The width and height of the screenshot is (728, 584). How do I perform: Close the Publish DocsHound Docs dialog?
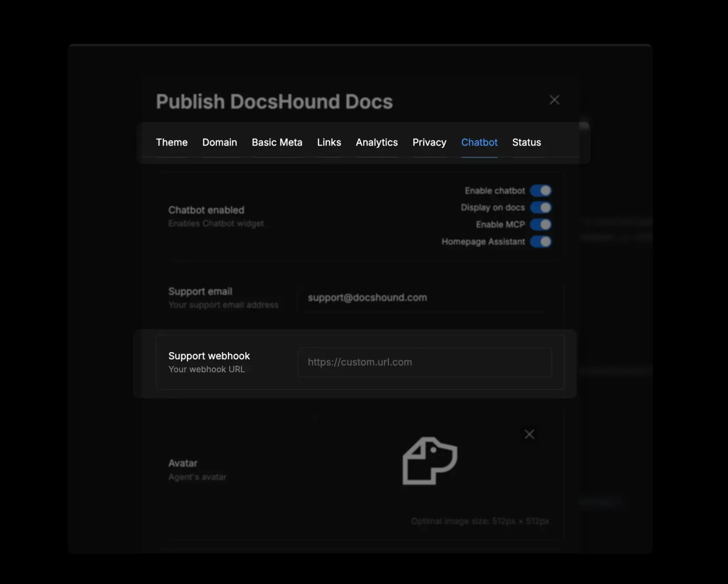554,100
